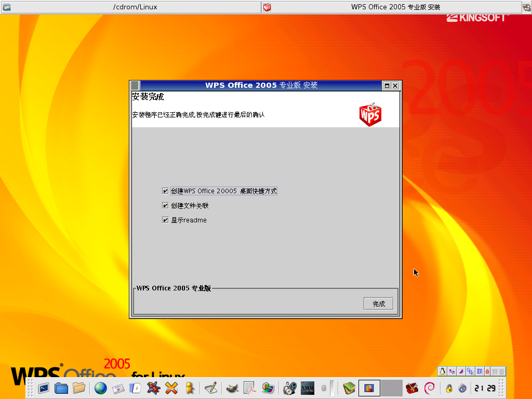This screenshot has height=399, width=532.
Task: Toggle the purple half-moon width icon
Action: (x=461, y=371)
